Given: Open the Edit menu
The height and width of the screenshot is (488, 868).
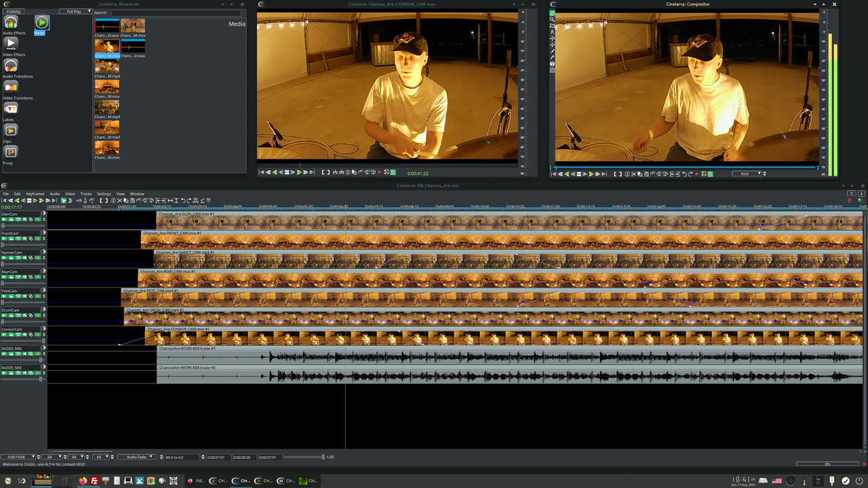Looking at the screenshot, I should [x=18, y=194].
